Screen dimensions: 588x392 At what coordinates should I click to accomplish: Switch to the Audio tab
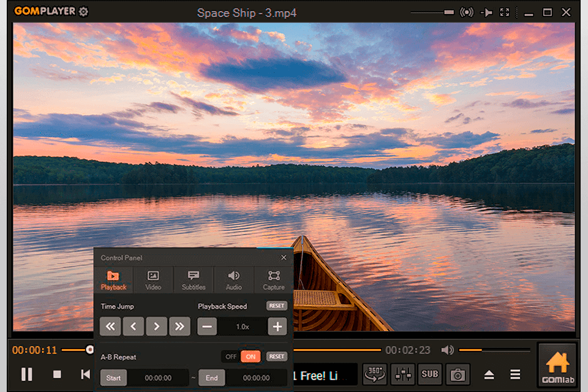point(233,280)
